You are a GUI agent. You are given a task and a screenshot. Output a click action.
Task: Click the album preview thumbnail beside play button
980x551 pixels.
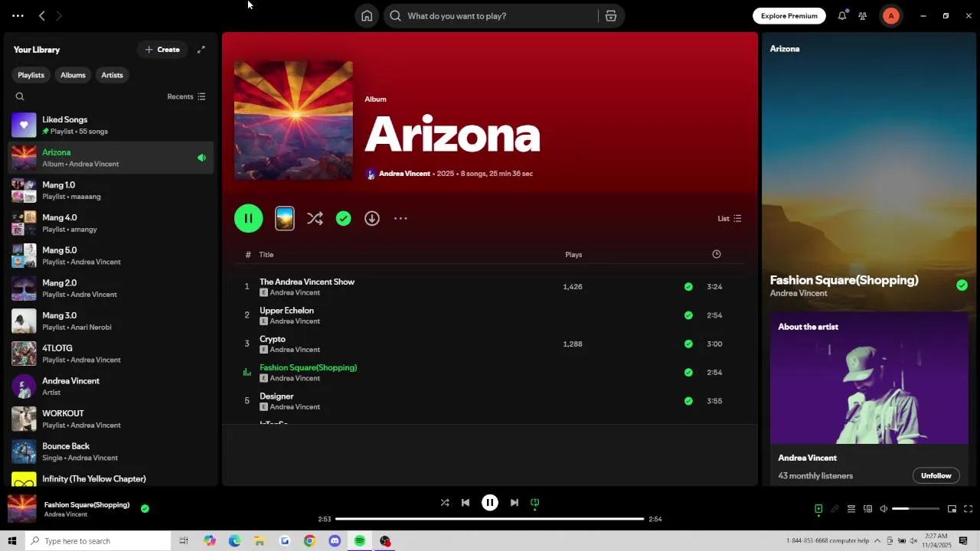click(x=285, y=219)
